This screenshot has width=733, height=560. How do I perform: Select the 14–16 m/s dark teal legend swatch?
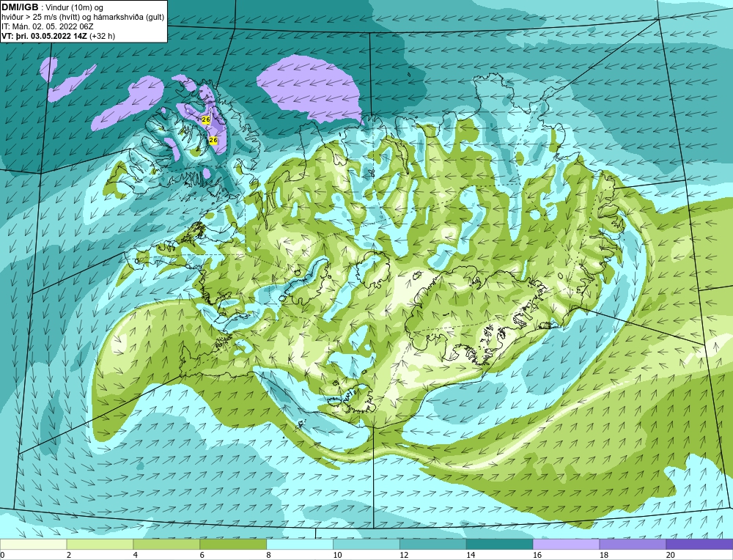tap(499, 544)
